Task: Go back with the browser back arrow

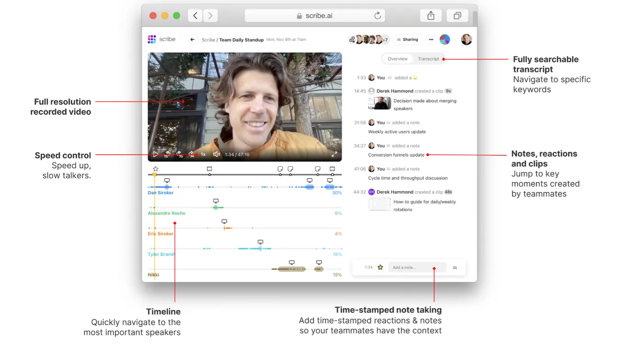Action: coord(195,16)
